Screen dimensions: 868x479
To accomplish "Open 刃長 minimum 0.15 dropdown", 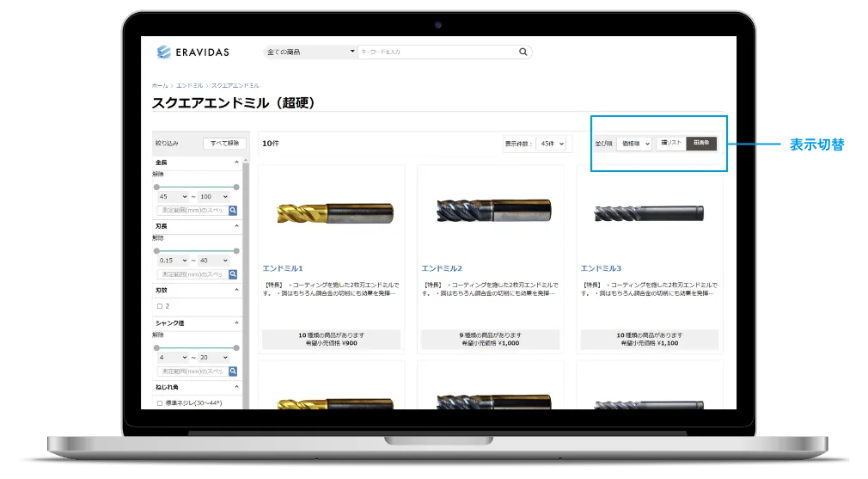I will click(173, 261).
